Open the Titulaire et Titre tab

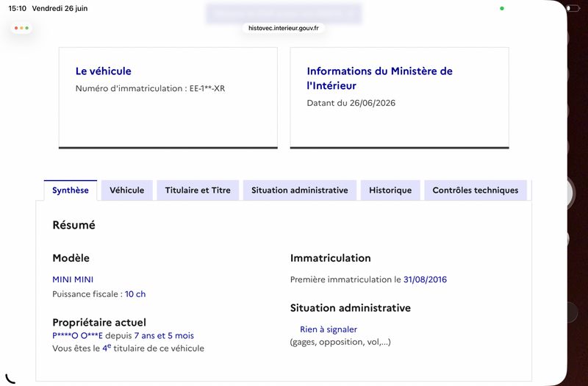click(198, 190)
